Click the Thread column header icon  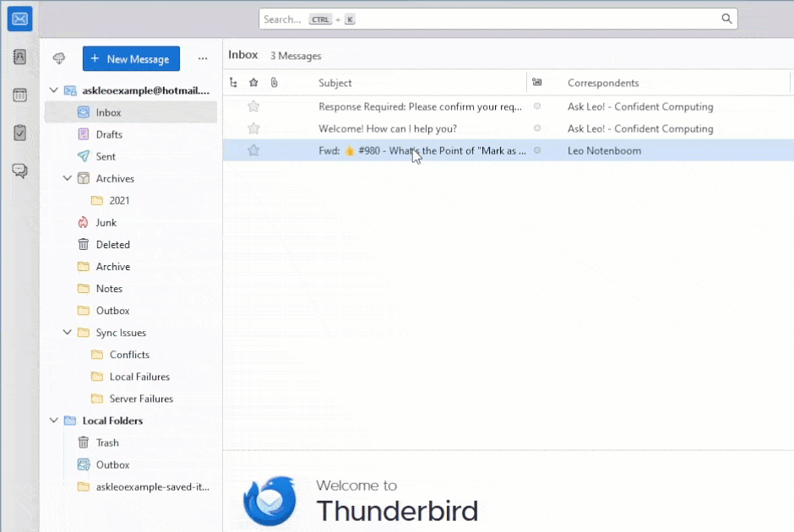point(233,83)
